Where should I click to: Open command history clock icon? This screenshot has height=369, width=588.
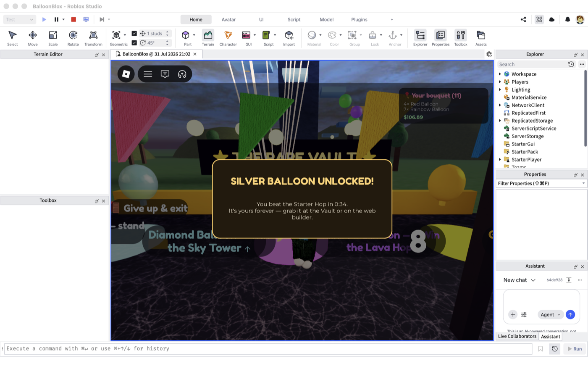(x=555, y=349)
